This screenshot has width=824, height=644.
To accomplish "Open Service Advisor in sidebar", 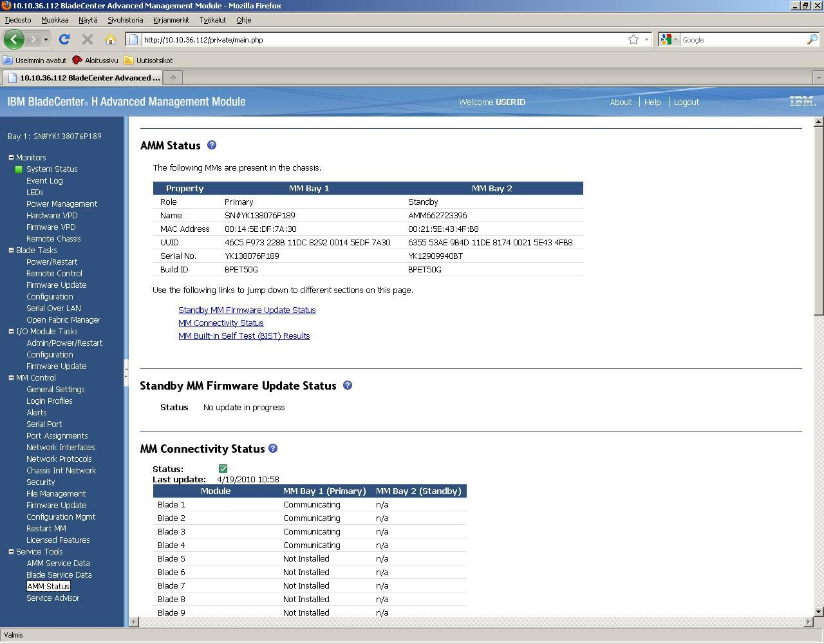I will click(x=53, y=598).
